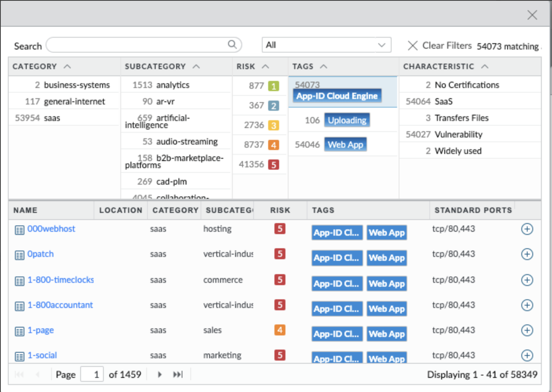
Task: Open the 0patch application link
Action: 40,254
